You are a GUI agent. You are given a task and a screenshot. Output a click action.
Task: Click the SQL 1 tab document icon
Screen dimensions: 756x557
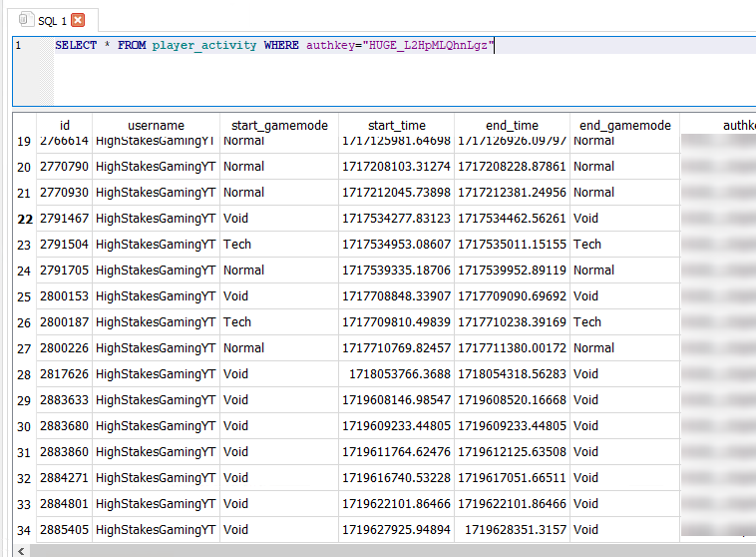(x=25, y=20)
